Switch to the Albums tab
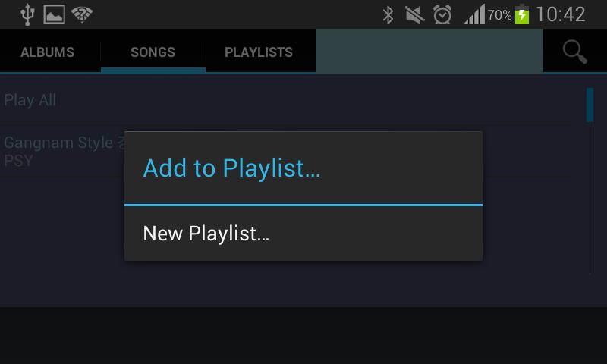The image size is (607, 364). [47, 52]
